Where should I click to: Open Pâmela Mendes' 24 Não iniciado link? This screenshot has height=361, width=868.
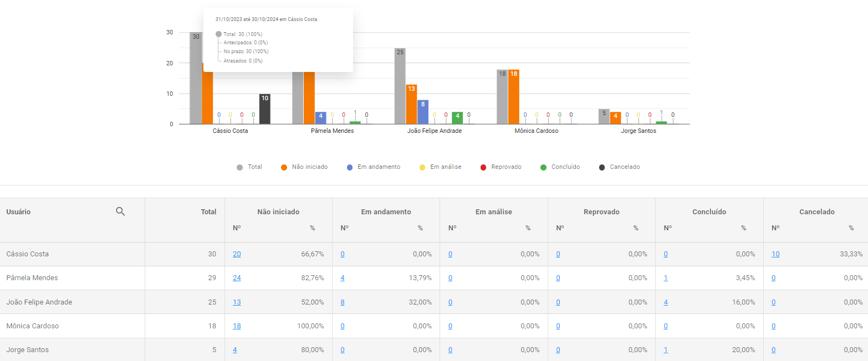point(237,278)
